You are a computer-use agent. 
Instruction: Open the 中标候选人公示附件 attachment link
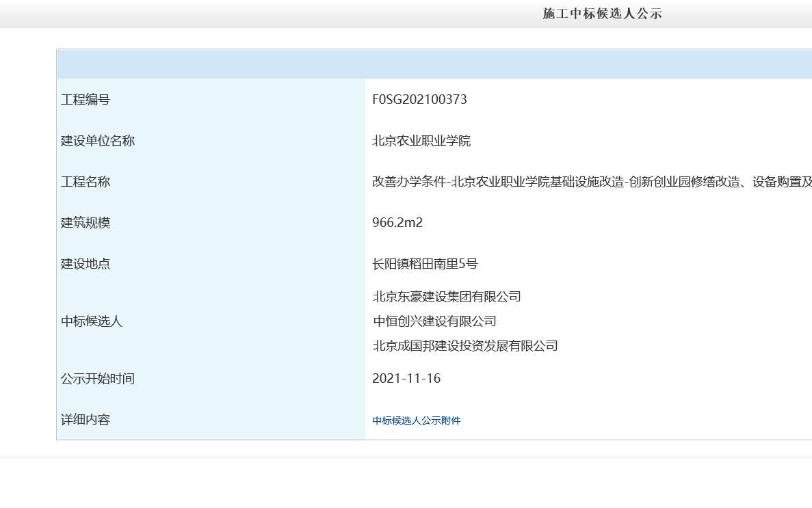[416, 420]
